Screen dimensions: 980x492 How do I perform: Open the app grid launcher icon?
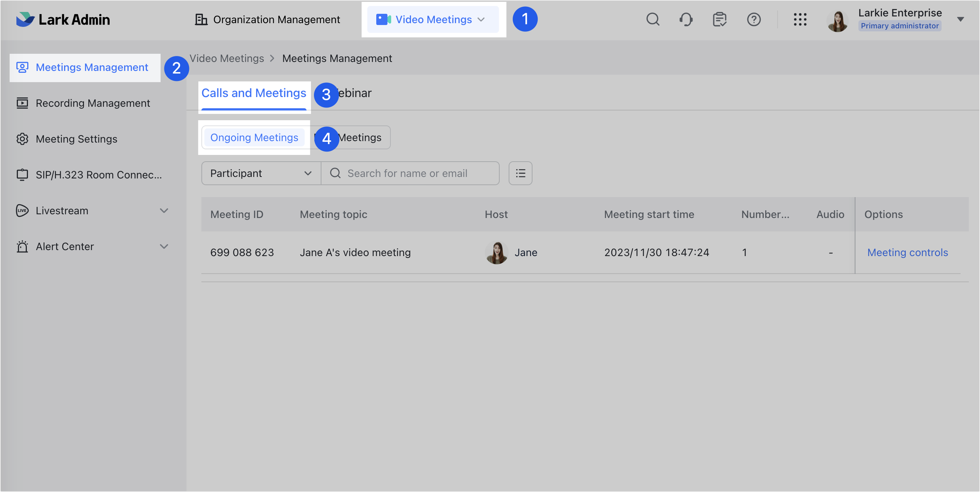(800, 19)
